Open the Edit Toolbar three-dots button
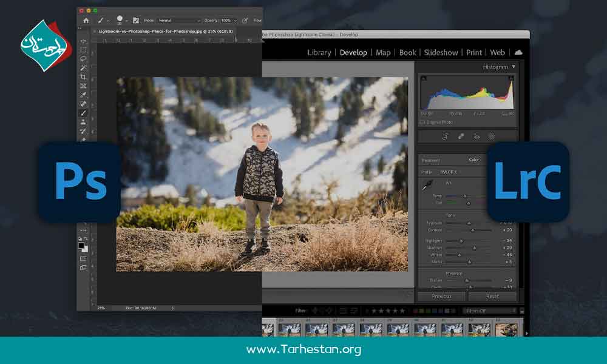Image resolution: width=607 pixels, height=364 pixels. pyautogui.click(x=83, y=231)
